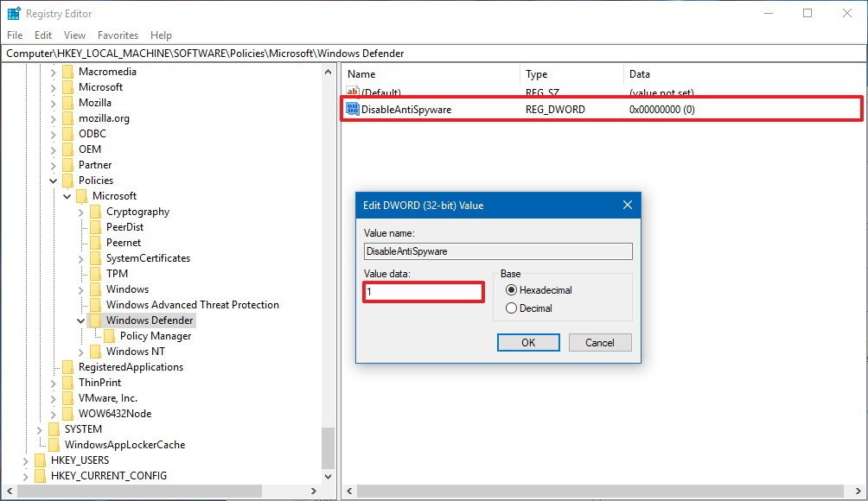
Task: Click the ODBC folder icon
Action: tap(68, 133)
